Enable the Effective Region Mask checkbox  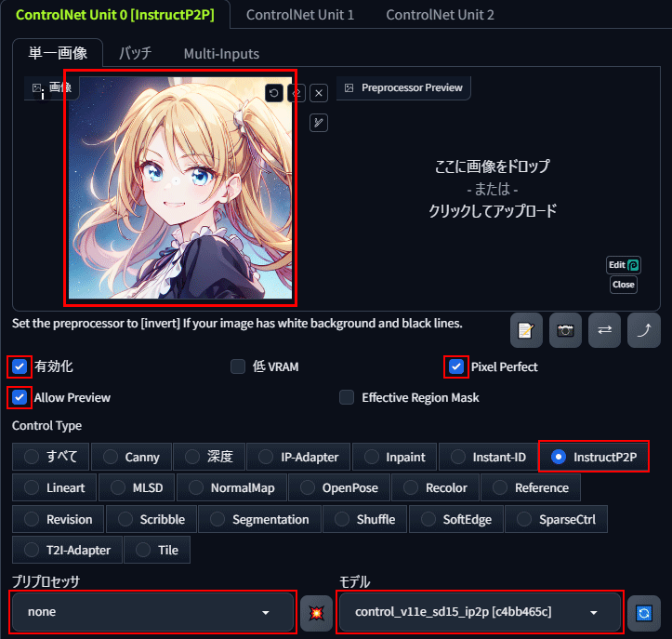[x=347, y=397]
